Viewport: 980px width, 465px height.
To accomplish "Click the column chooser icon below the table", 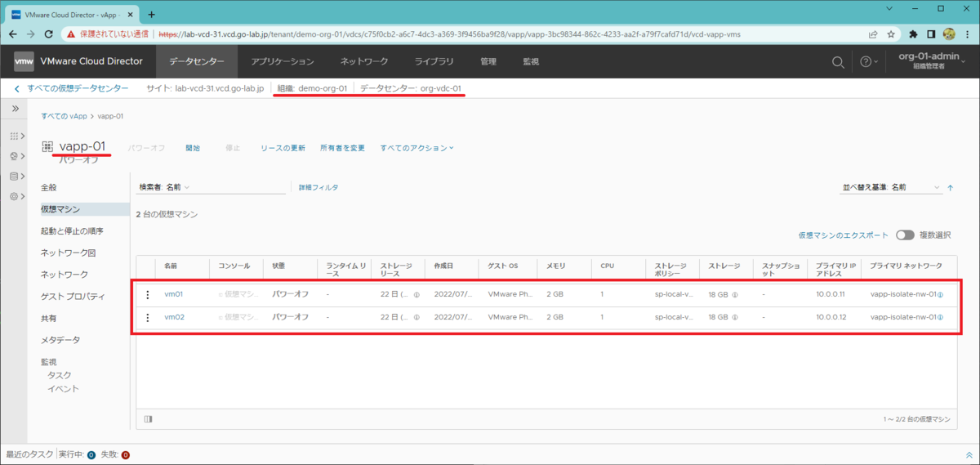I will tap(148, 419).
